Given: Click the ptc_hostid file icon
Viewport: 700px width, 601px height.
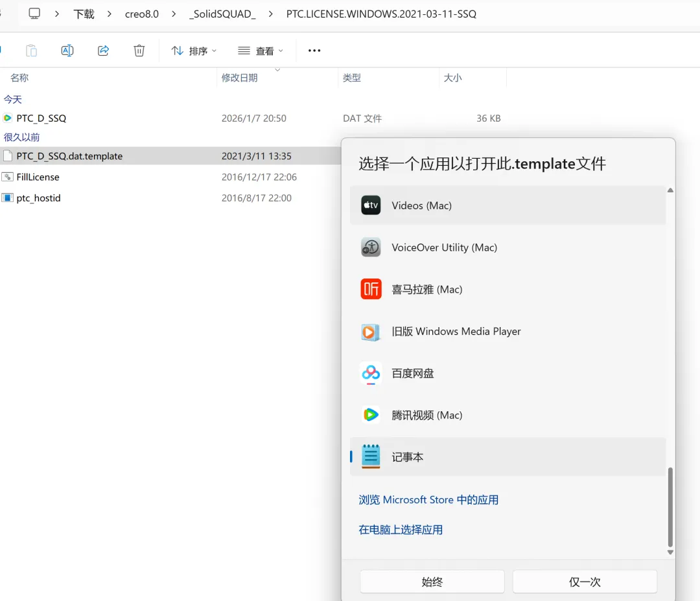Looking at the screenshot, I should (8, 198).
